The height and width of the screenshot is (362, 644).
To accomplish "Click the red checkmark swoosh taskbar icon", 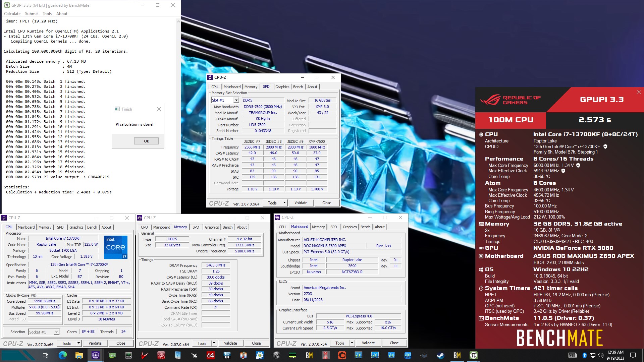I will coord(145,355).
